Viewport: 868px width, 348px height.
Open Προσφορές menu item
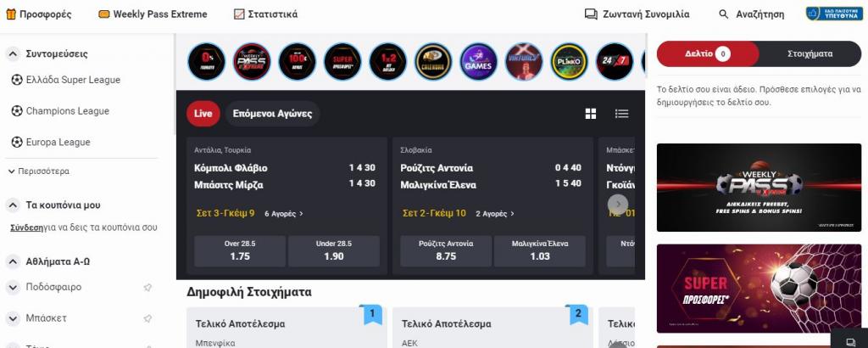click(x=39, y=14)
